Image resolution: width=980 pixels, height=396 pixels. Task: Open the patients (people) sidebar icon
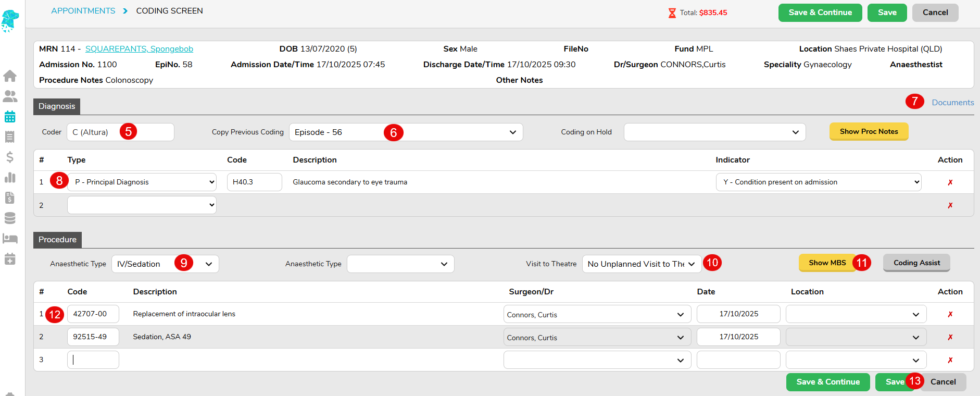[10, 96]
